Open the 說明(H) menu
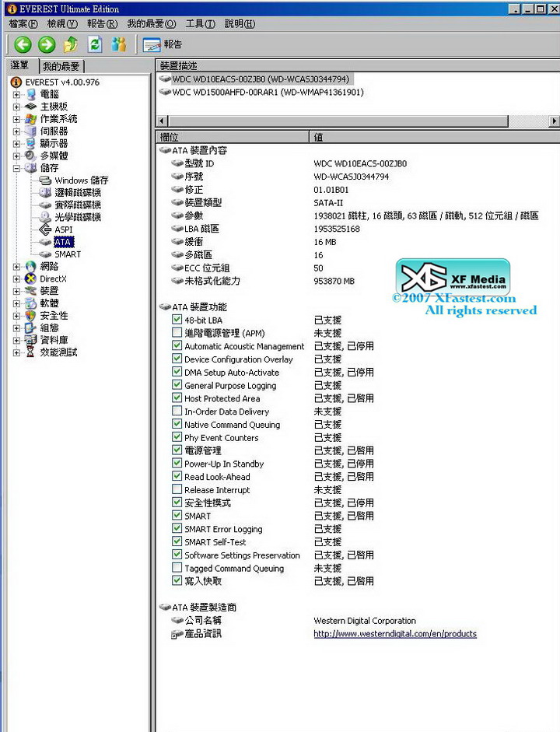Viewport: 560px width, 732px height. point(240,24)
